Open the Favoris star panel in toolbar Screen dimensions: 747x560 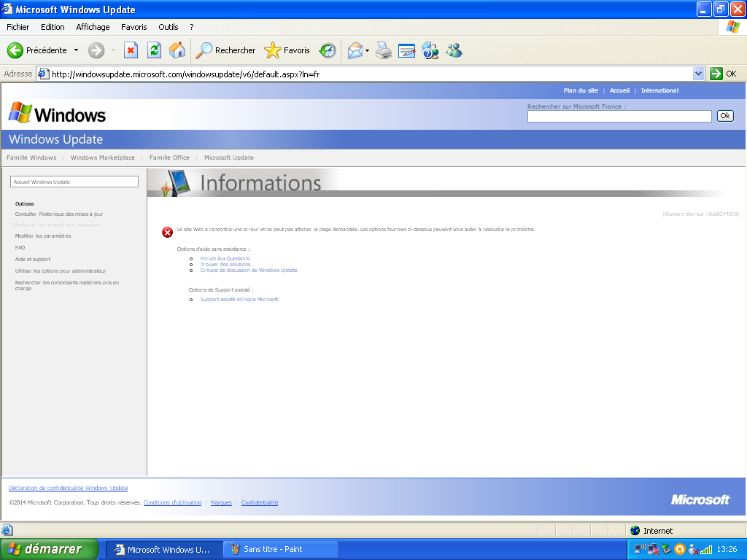pyautogui.click(x=287, y=50)
